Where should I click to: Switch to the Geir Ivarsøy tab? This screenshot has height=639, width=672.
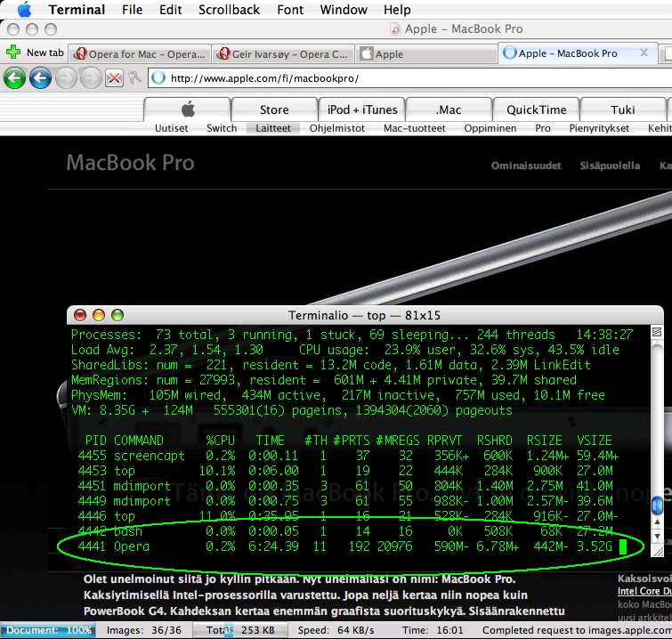(283, 53)
